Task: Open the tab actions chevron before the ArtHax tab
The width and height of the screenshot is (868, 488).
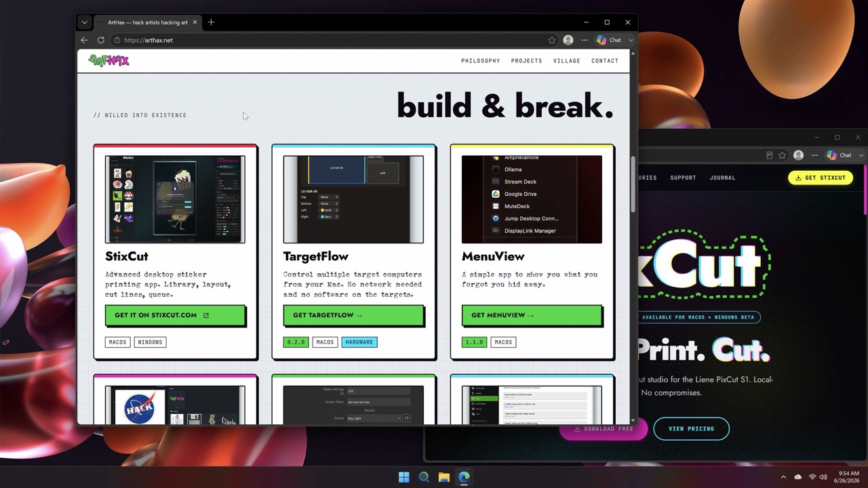Action: click(x=84, y=22)
